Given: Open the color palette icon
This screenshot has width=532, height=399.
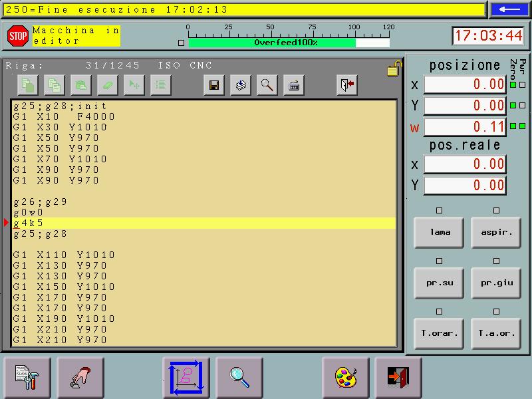Looking at the screenshot, I should pos(346,377).
